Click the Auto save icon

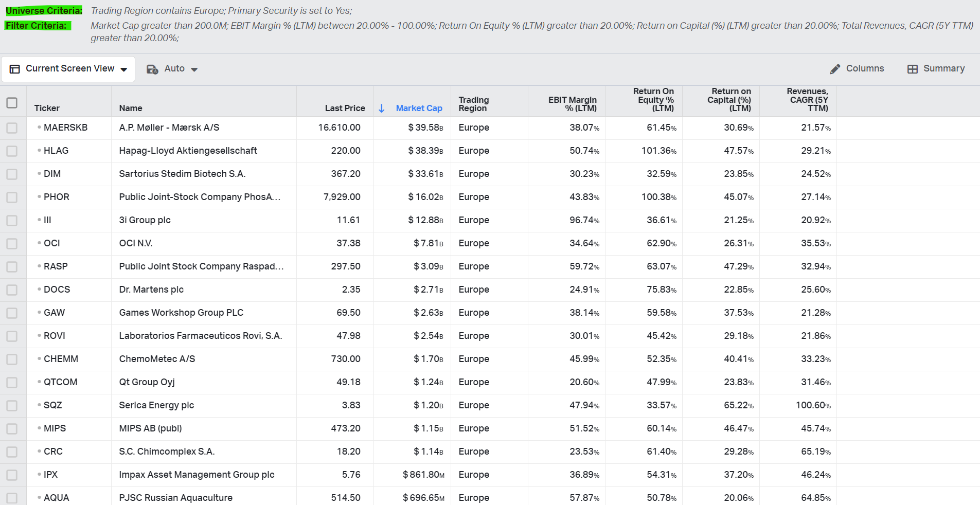click(x=152, y=69)
